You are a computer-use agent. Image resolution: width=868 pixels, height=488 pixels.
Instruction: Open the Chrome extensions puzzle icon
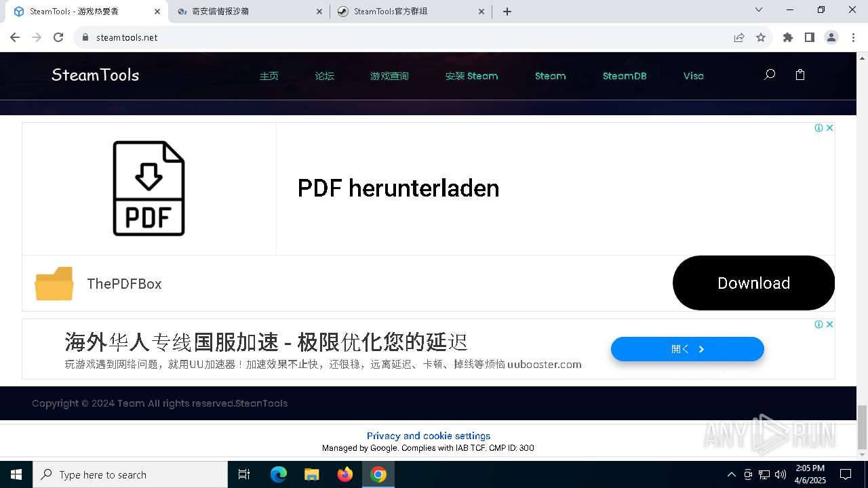(x=788, y=37)
